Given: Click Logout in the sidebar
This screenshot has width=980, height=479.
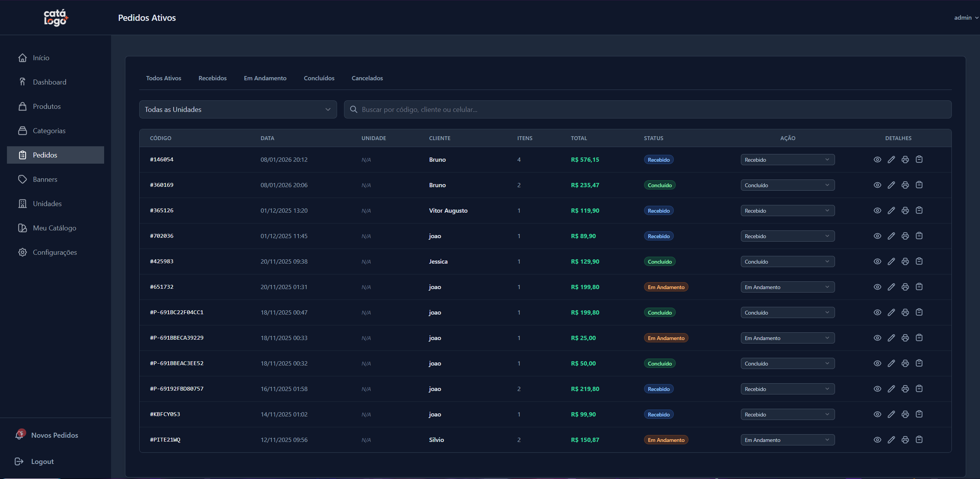Looking at the screenshot, I should click(x=42, y=462).
